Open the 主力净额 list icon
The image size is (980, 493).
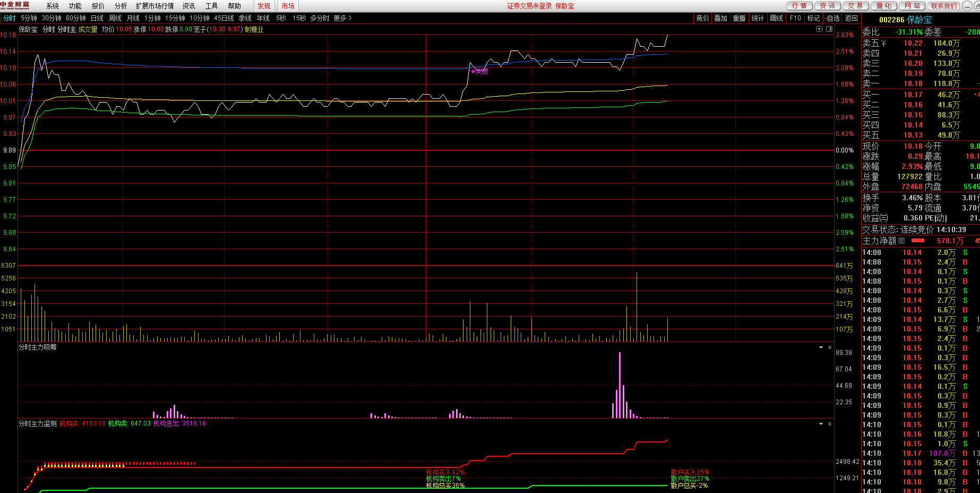coord(901,241)
